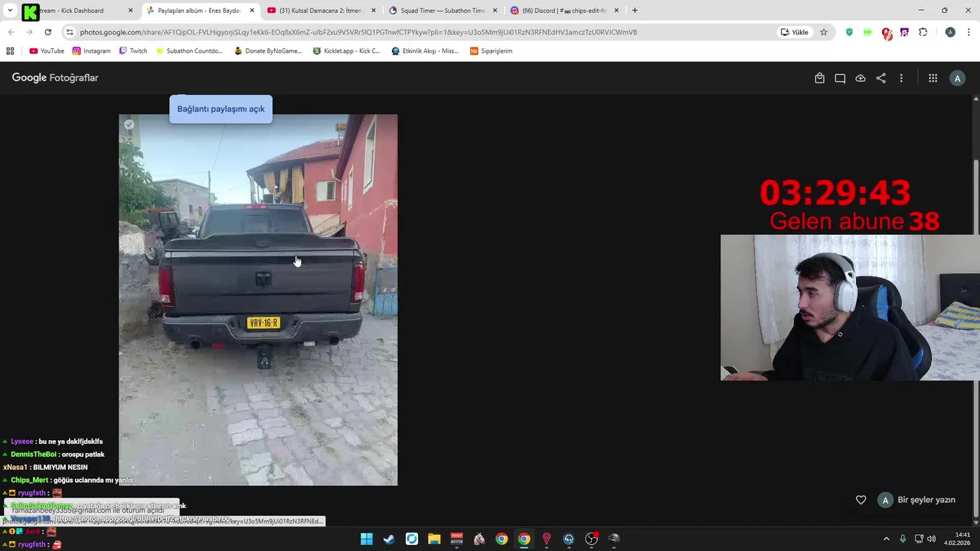The height and width of the screenshot is (551, 980).
Task: Share the album via share icon
Action: tap(881, 78)
